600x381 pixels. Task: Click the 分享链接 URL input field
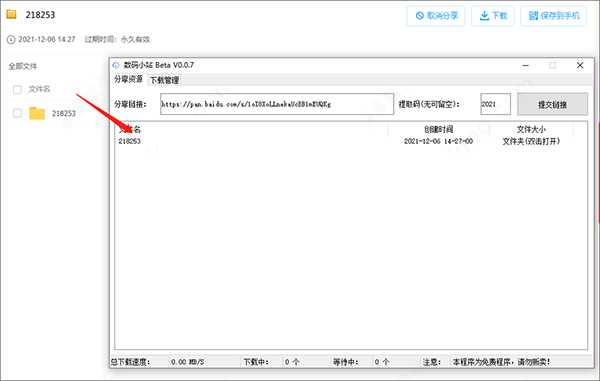(x=277, y=104)
